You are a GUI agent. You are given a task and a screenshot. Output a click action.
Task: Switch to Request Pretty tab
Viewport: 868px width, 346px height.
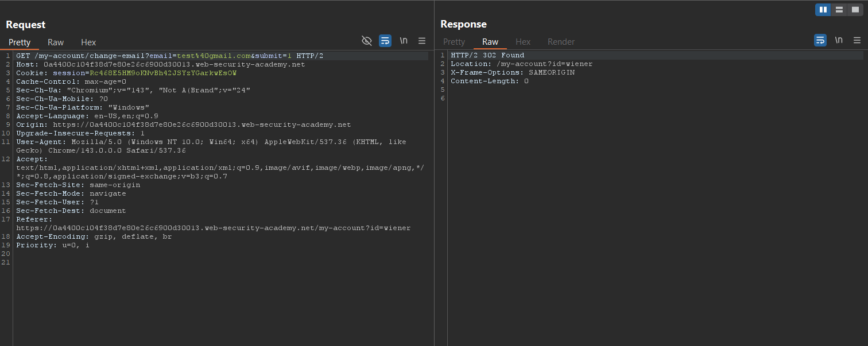[x=20, y=42]
